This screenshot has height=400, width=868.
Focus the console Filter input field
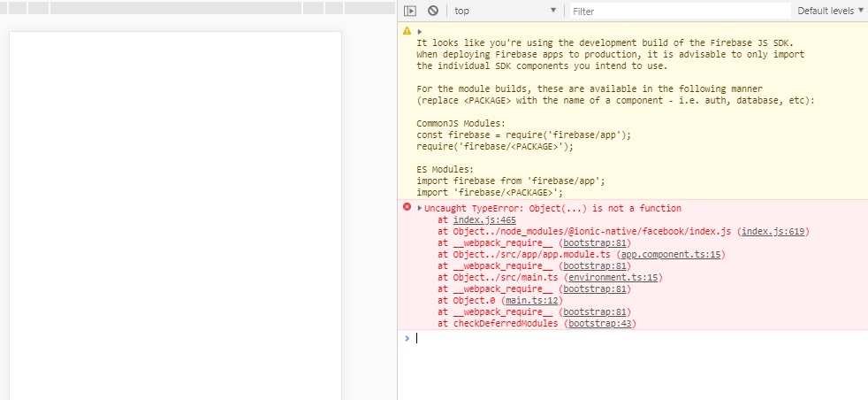tap(680, 12)
